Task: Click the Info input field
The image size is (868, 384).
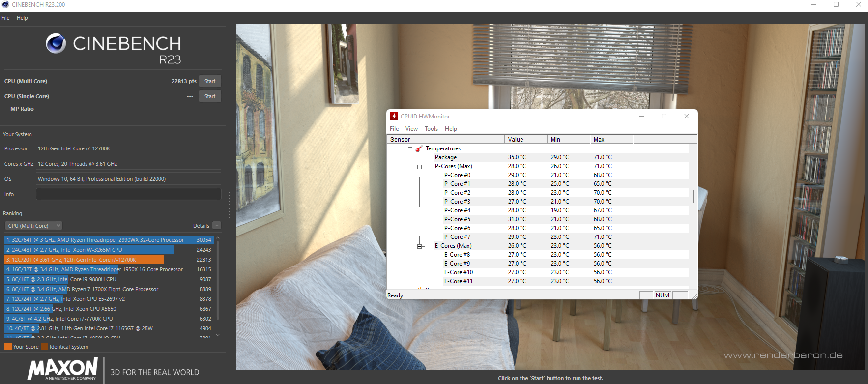Action: 128,194
